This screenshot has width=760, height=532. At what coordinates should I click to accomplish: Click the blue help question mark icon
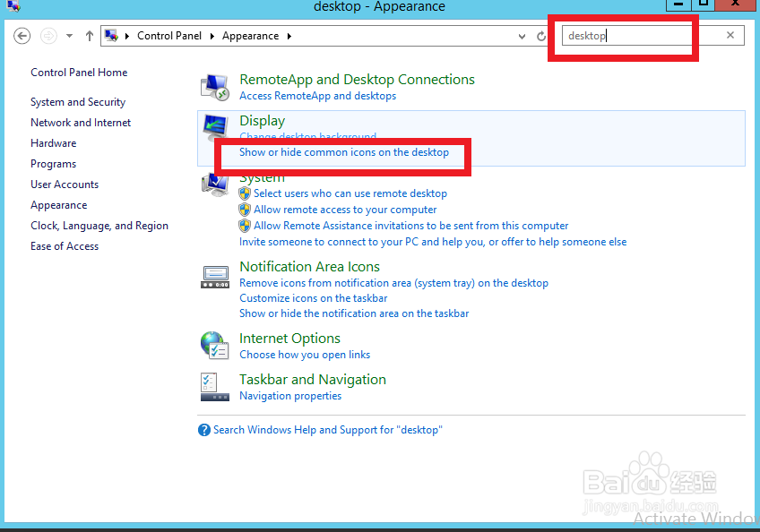pyautogui.click(x=204, y=430)
